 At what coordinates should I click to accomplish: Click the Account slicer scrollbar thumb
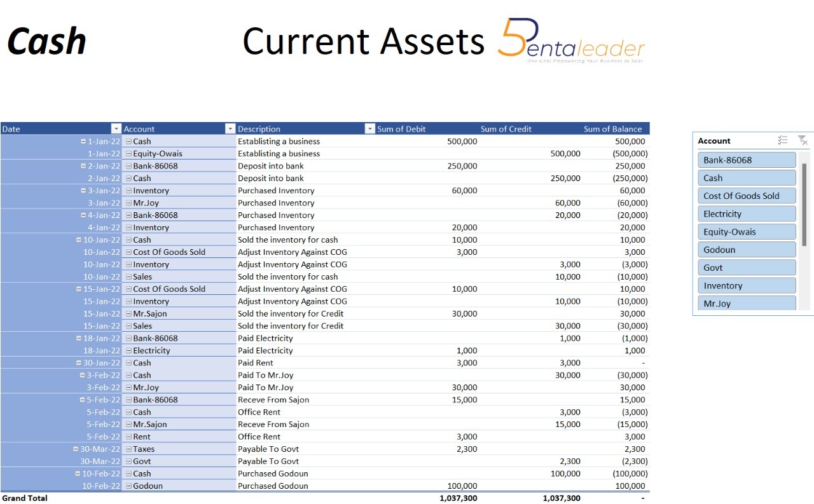coord(804,203)
